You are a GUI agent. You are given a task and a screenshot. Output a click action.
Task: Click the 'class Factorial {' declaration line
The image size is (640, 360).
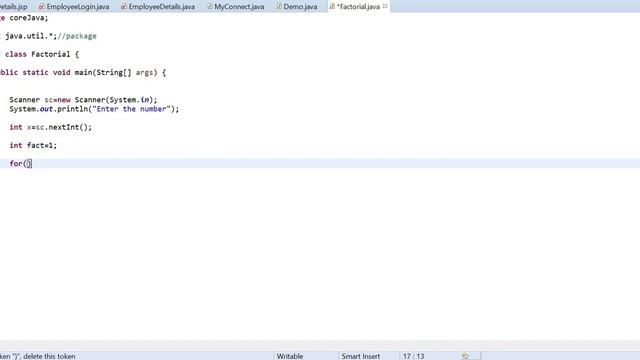tap(42, 54)
